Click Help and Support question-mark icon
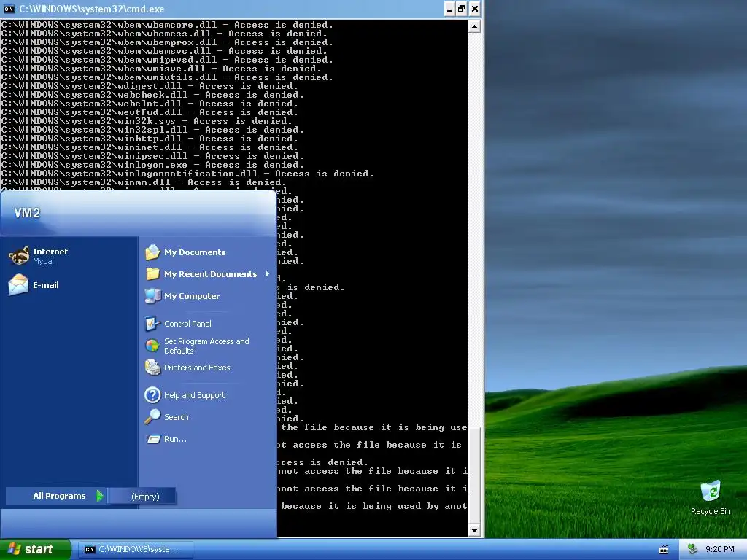Viewport: 747px width, 560px height. pos(152,394)
